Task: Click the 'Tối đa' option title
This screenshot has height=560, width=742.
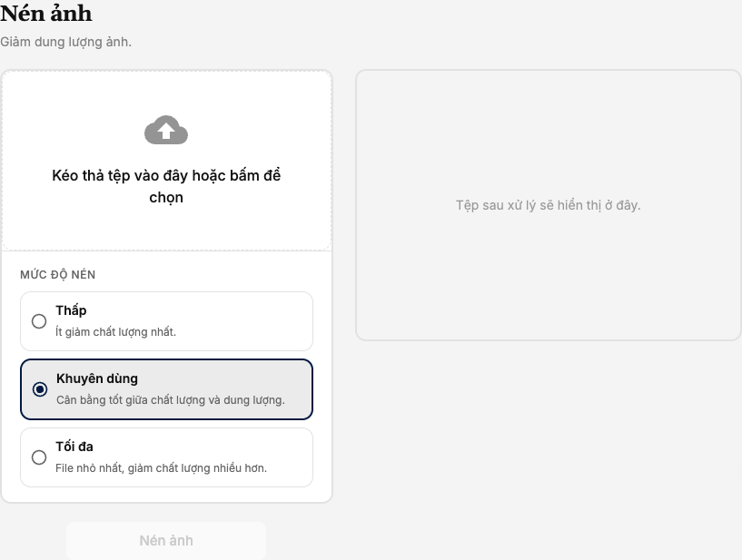Action: click(74, 447)
